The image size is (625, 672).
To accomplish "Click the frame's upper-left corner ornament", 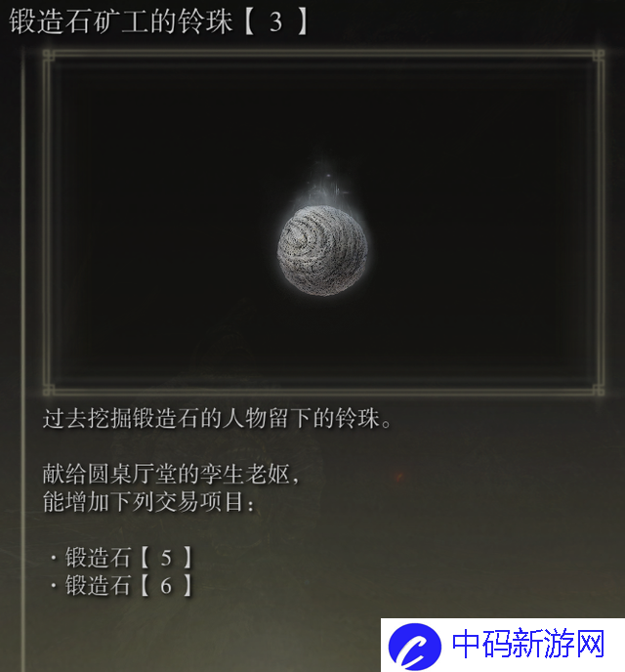I will click(49, 55).
